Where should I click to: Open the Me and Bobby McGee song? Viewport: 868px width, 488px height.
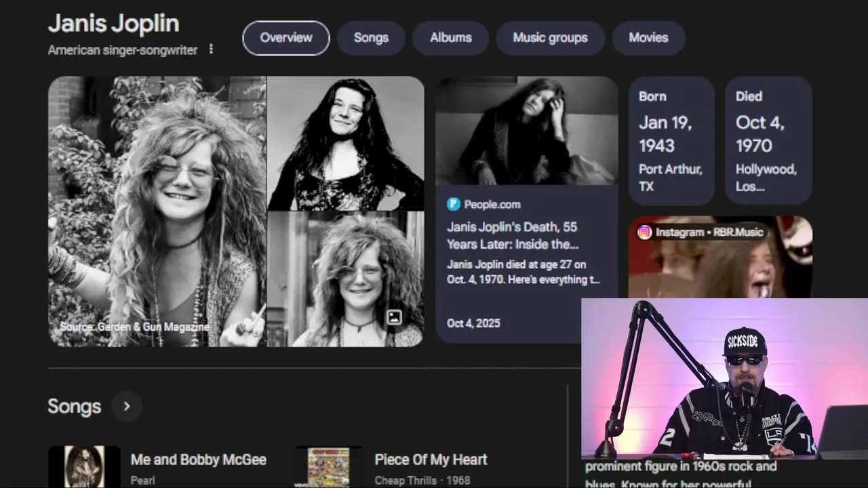point(198,460)
